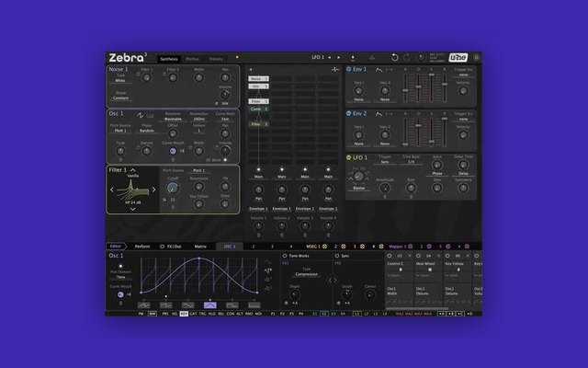Image resolution: width=588 pixels, height=368 pixels.
Task: Click the Env 1 round module icon
Action: click(349, 69)
